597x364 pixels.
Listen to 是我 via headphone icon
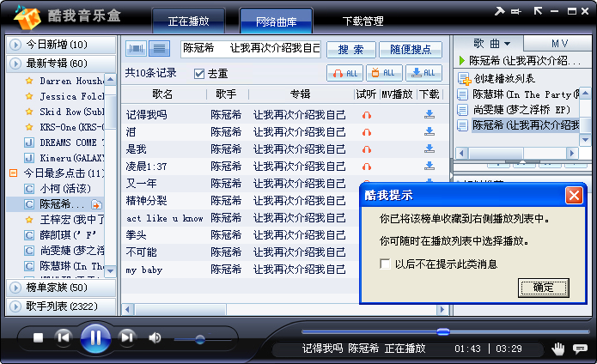click(x=367, y=149)
